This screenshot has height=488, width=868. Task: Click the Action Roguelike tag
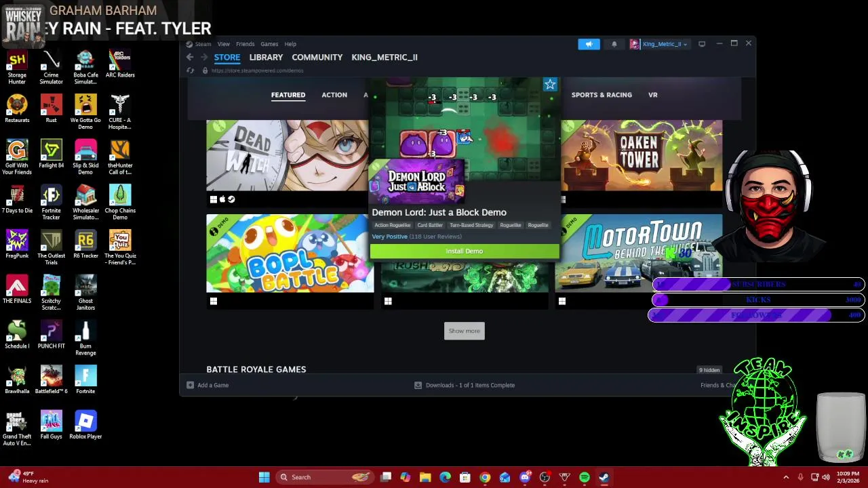pos(393,225)
